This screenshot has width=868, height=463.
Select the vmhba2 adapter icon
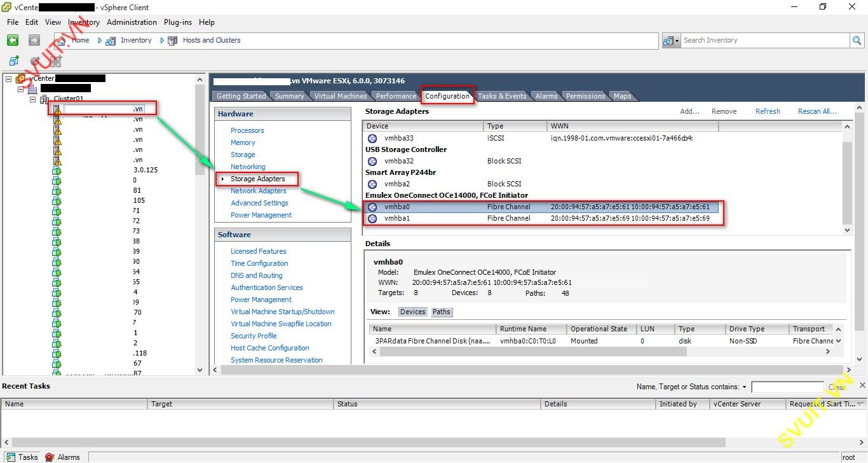tap(372, 184)
